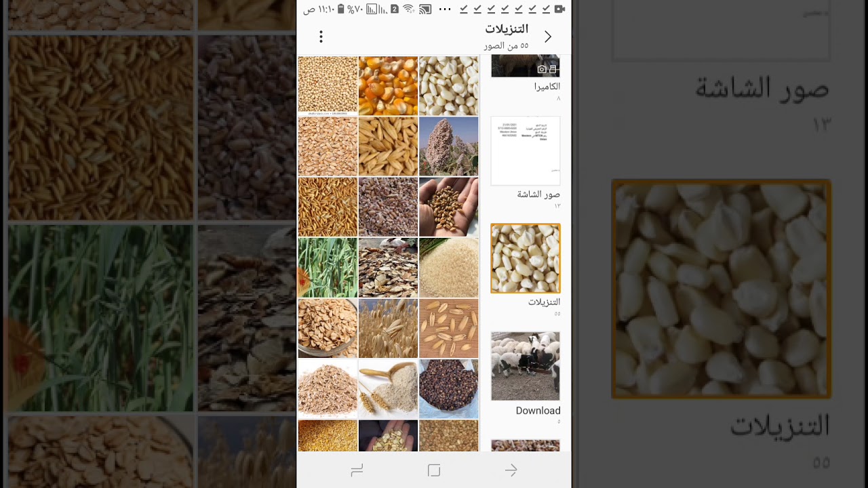Tap the ٥٥ من الصور subtitle
The width and height of the screenshot is (868, 488).
[506, 45]
